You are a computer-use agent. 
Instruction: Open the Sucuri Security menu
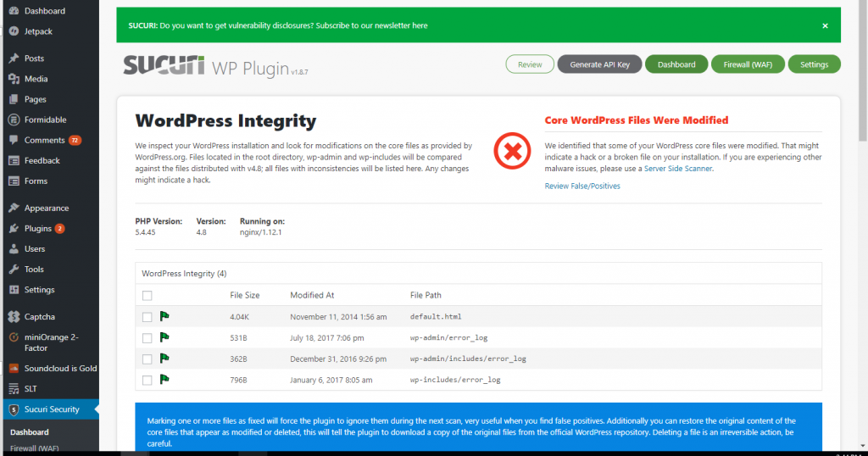click(51, 409)
